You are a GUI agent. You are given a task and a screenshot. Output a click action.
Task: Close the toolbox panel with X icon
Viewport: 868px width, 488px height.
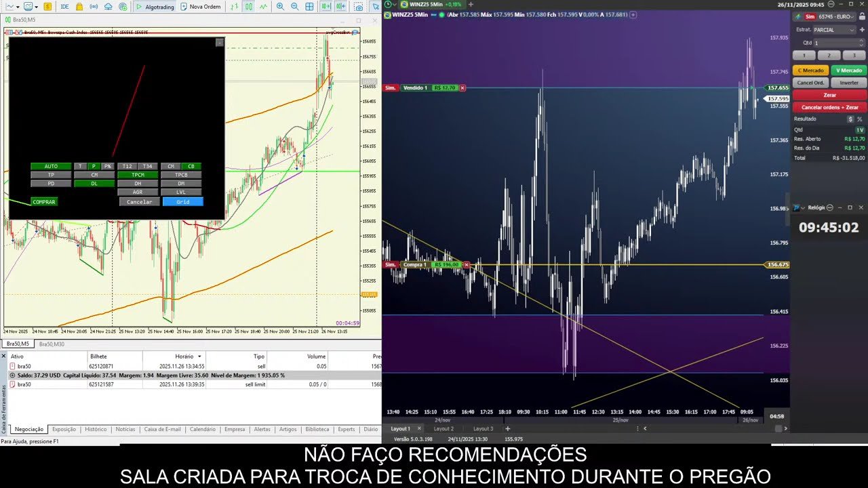[3, 356]
